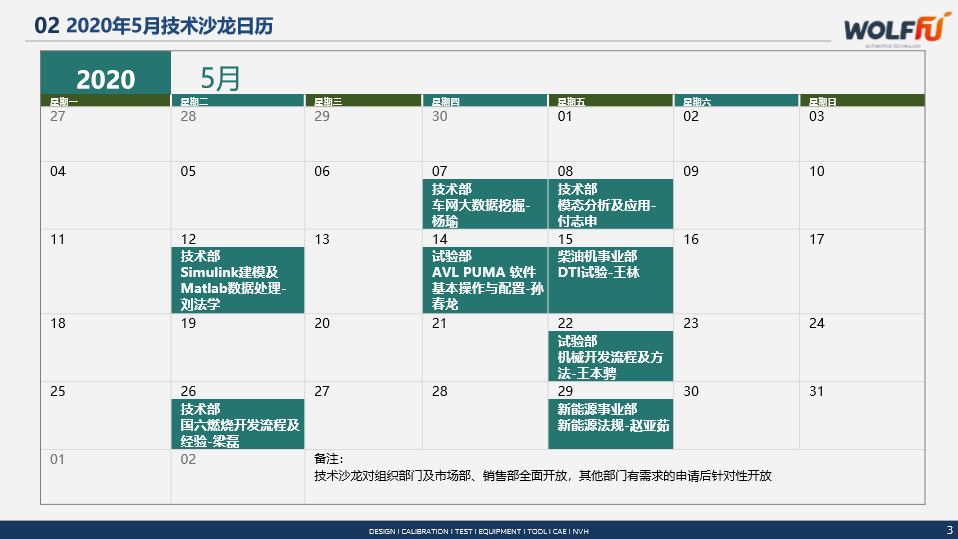Select the Simulink建模 event on the 12th
Viewport: 958px width, 539px height.
pos(238,280)
